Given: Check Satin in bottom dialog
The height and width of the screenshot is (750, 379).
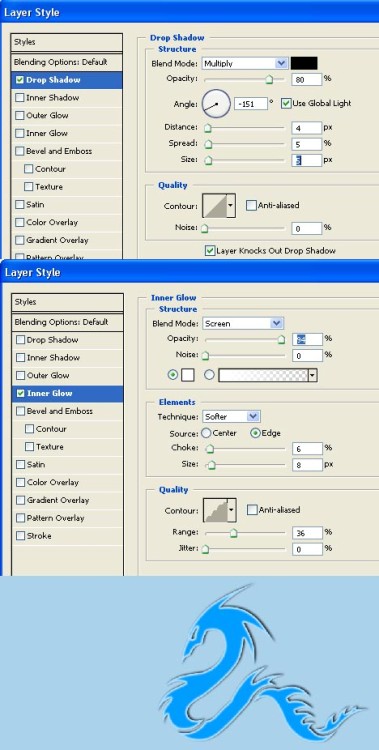Looking at the screenshot, I should (x=21, y=464).
